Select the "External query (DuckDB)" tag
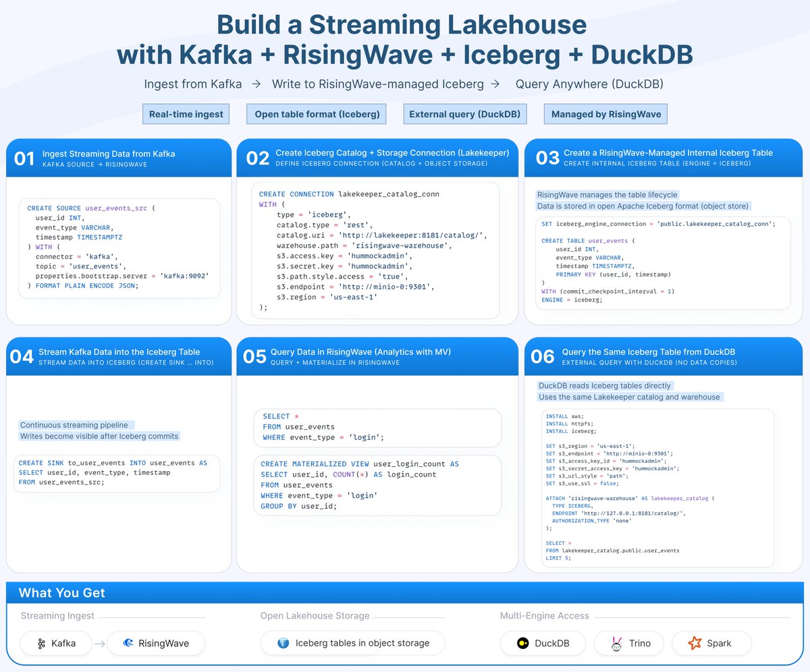The height and width of the screenshot is (672, 810). pos(466,114)
